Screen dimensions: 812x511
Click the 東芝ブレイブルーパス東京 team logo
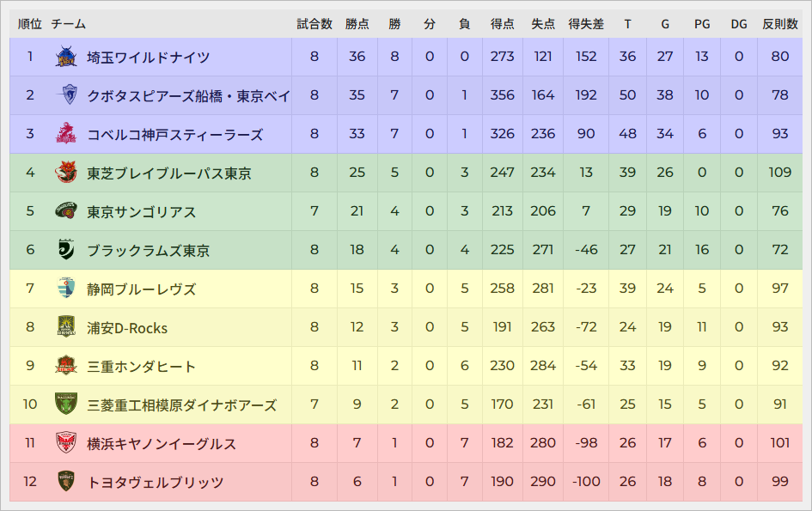tap(66, 173)
